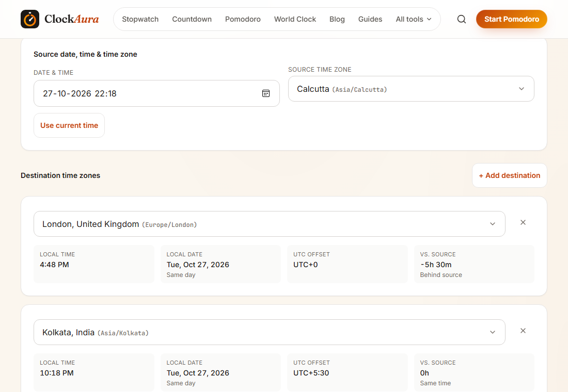Screen dimensions: 568x392
Task: Click the 0h source difference value
Action: click(424, 373)
